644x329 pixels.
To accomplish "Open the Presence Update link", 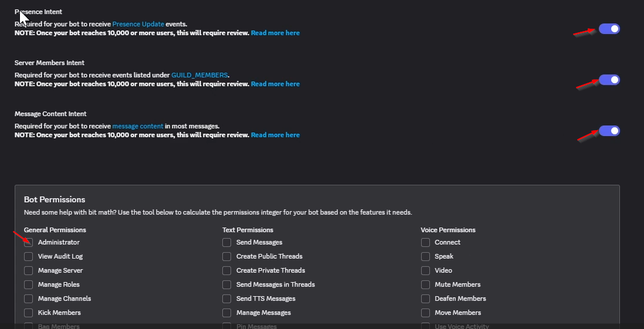I will point(138,24).
